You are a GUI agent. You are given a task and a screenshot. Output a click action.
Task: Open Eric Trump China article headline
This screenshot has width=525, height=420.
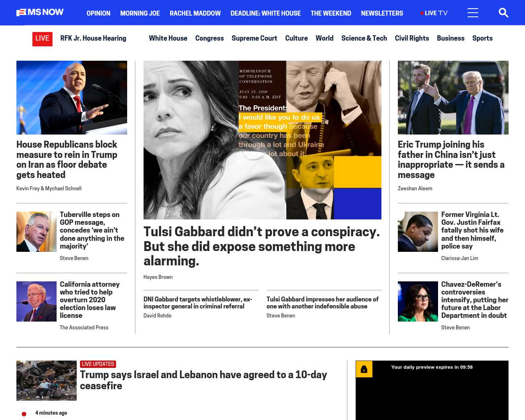pyautogui.click(x=451, y=160)
